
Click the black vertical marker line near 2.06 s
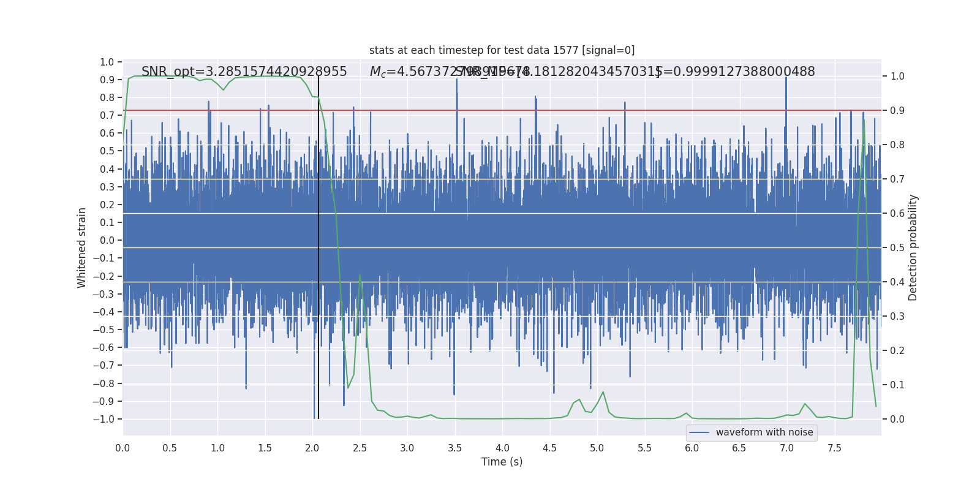point(318,247)
